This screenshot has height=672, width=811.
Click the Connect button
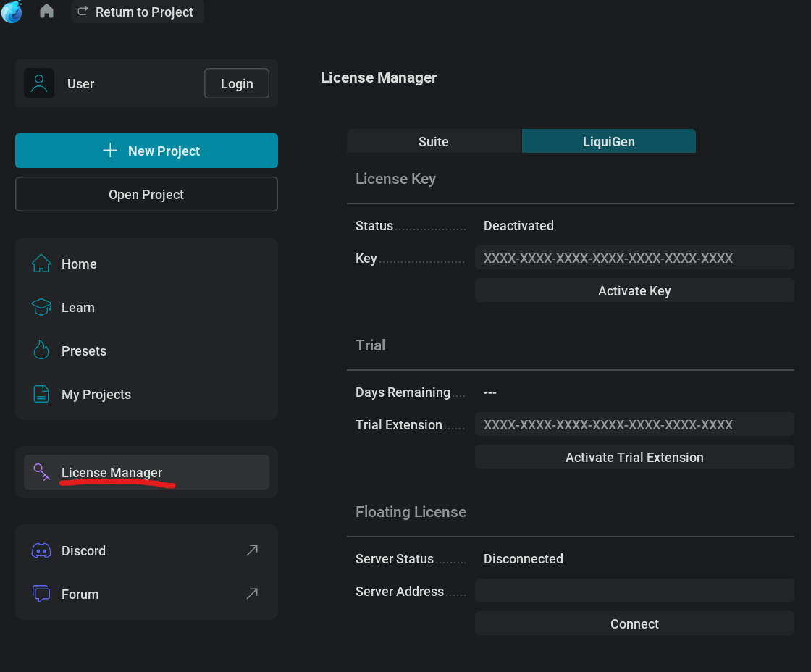click(634, 624)
